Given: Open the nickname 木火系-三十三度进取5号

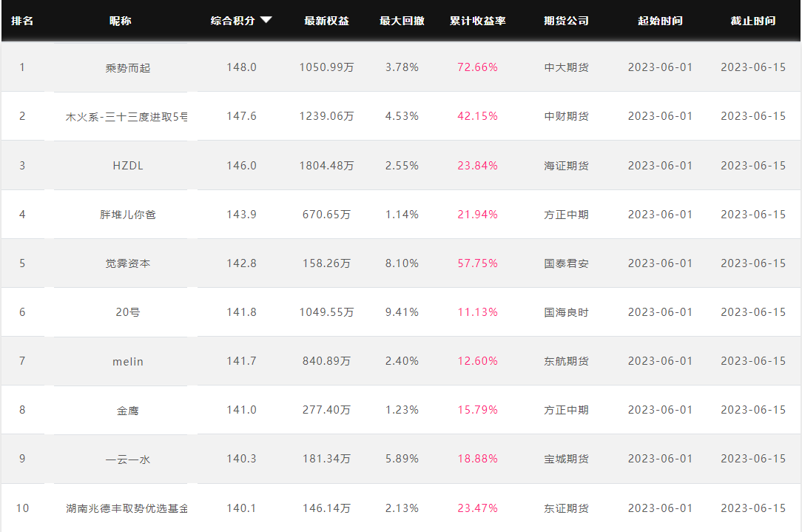Looking at the screenshot, I should tap(127, 117).
